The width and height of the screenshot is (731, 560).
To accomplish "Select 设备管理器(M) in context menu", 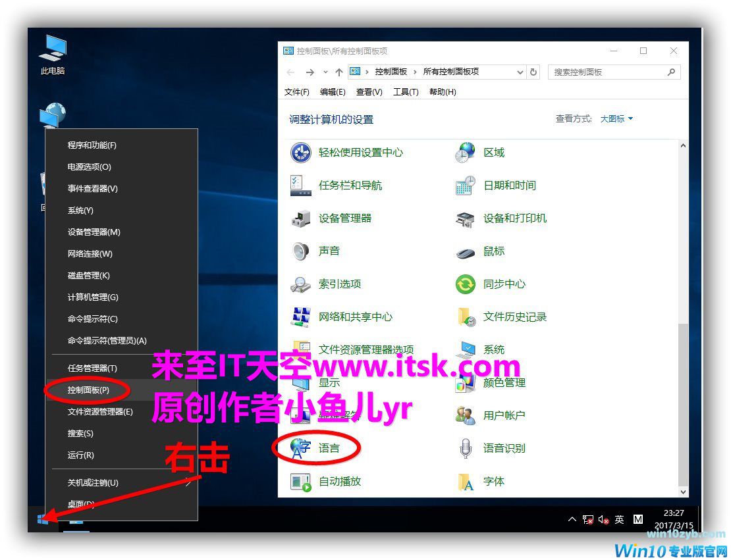I will tap(121, 232).
